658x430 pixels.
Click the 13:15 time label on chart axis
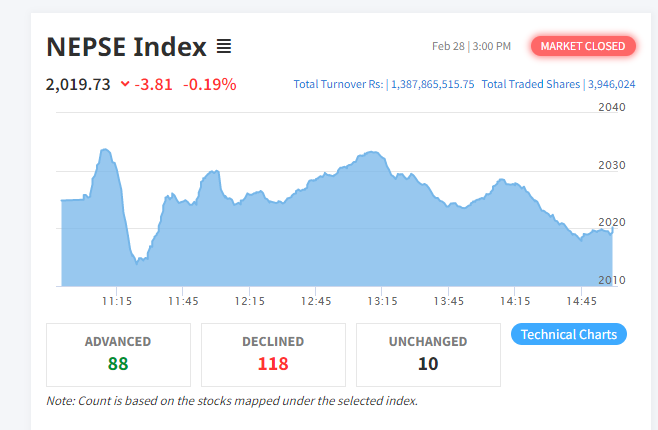(382, 301)
